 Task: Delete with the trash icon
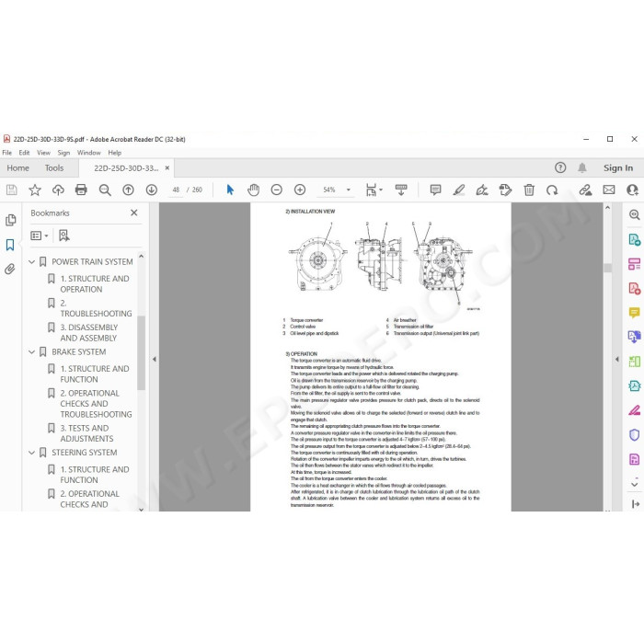(x=529, y=190)
